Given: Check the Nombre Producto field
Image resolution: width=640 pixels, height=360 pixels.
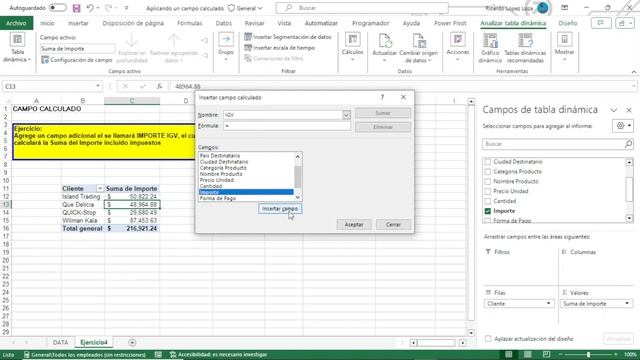Looking at the screenshot, I should [487, 181].
